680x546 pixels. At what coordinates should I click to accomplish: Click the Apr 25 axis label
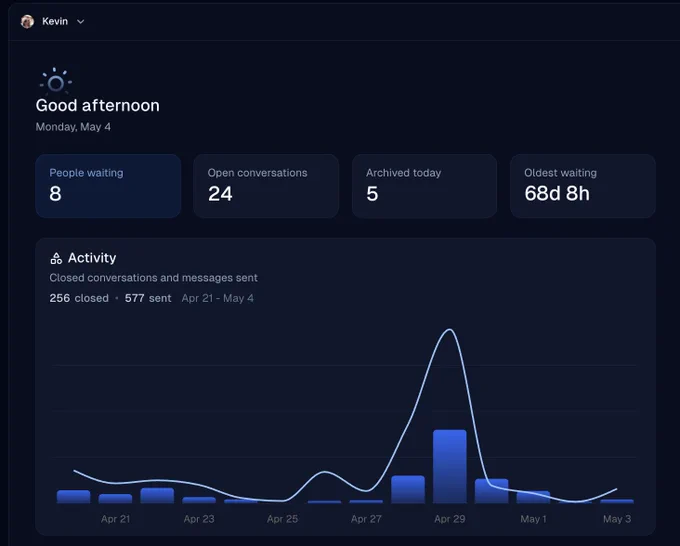(x=282, y=519)
